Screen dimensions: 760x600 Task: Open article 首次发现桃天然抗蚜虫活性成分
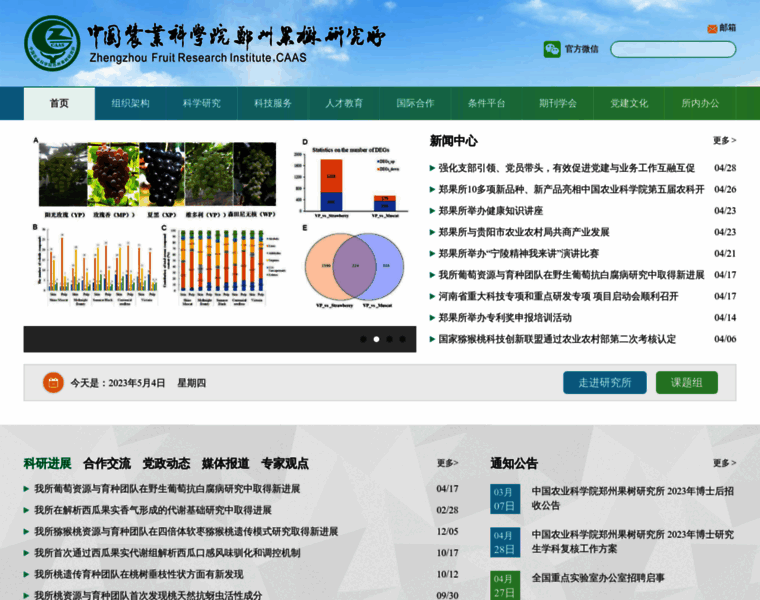point(148,595)
